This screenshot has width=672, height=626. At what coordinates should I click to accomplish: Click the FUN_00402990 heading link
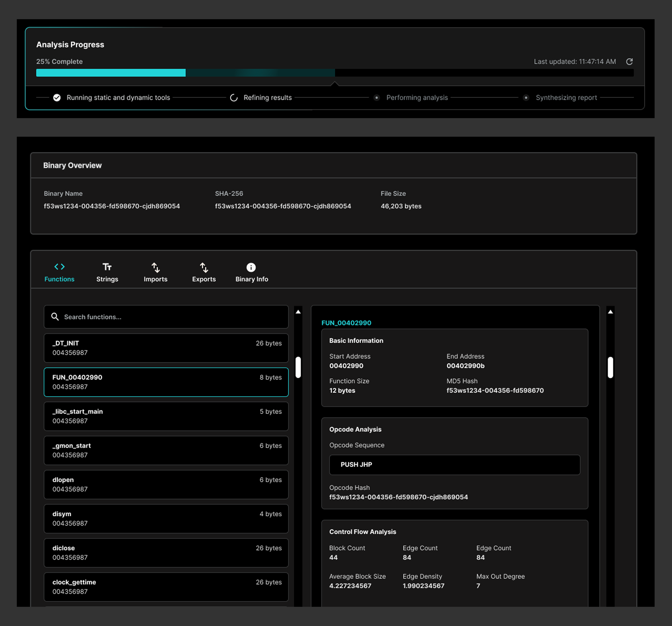point(346,323)
